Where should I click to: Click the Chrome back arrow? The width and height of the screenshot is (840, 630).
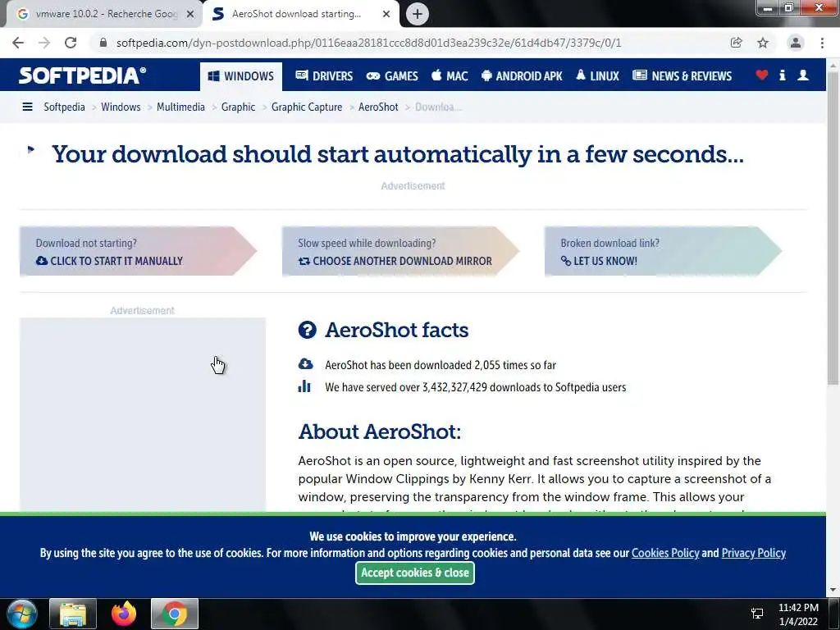click(x=18, y=43)
